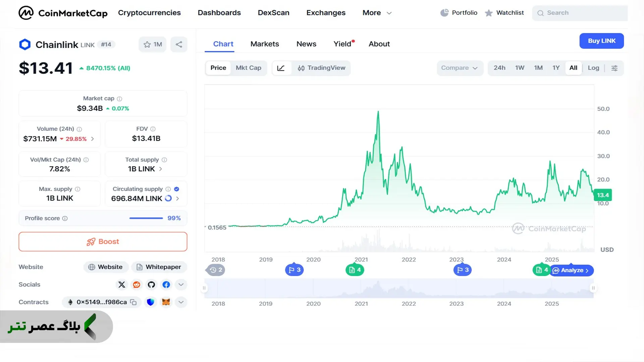
Task: Click the FDV info icon
Action: pos(153,129)
